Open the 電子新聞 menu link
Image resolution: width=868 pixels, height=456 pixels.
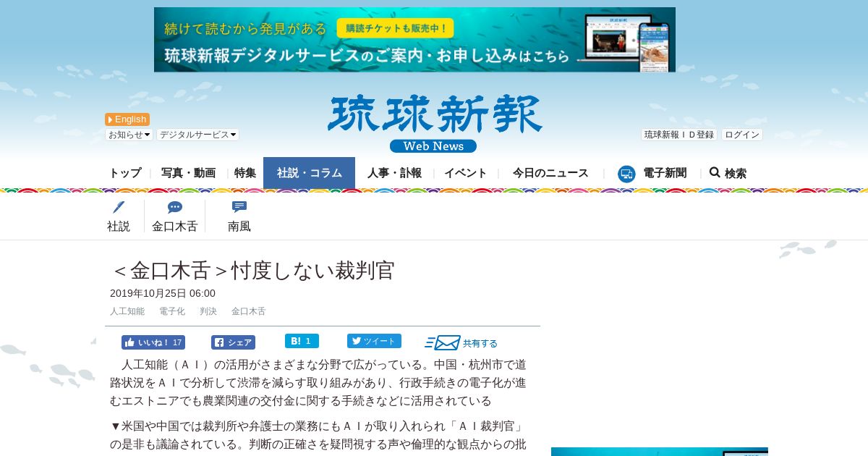pos(665,173)
